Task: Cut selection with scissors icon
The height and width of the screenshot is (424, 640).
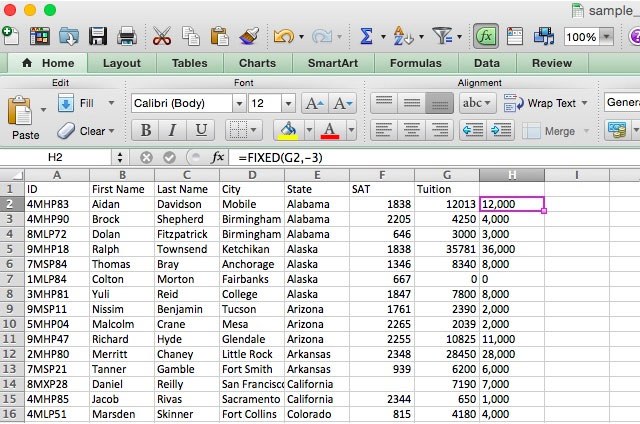Action: pyautogui.click(x=162, y=36)
